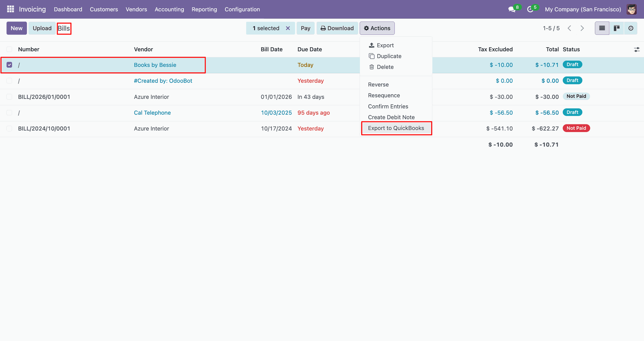Switch to list view

(x=602, y=28)
